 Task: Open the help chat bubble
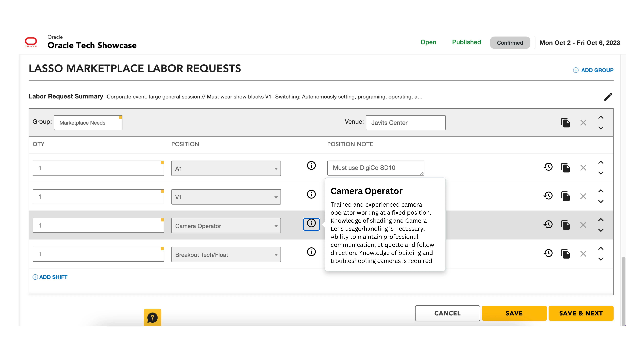[152, 317]
